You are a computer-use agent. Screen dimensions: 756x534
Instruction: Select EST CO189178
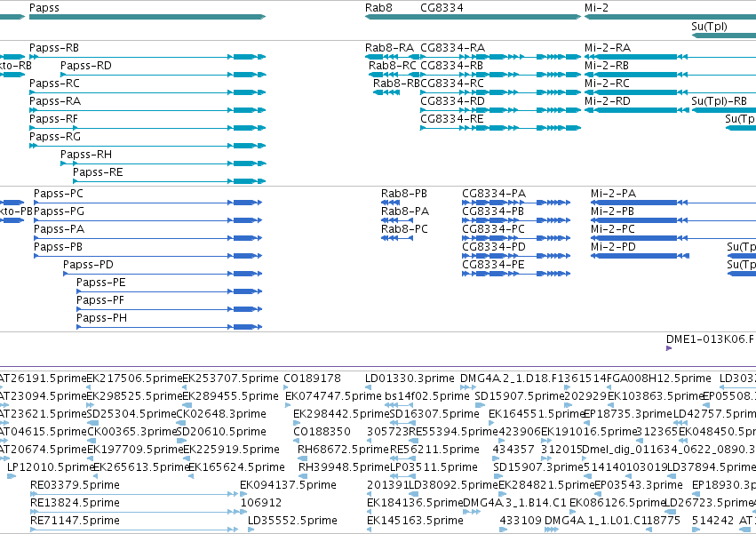[312, 379]
